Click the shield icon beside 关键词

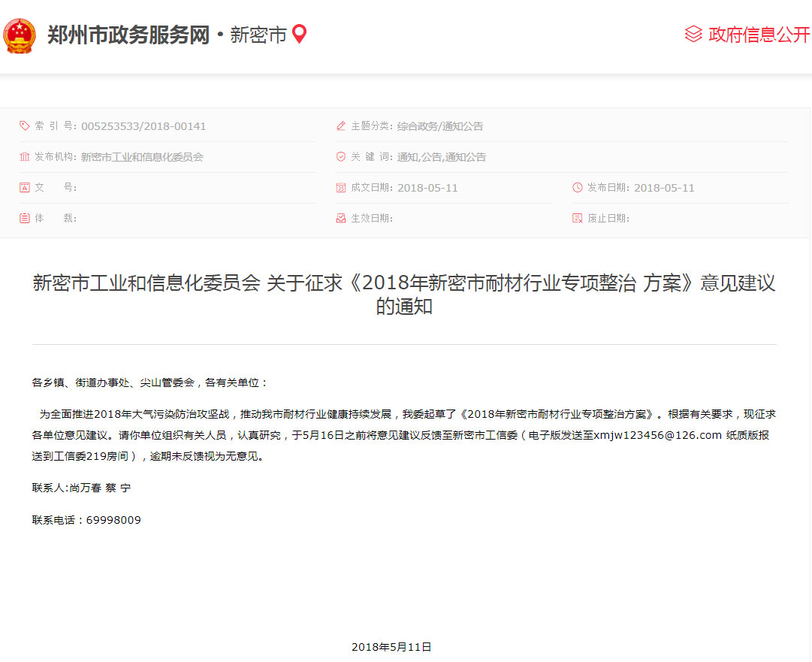tap(341, 157)
